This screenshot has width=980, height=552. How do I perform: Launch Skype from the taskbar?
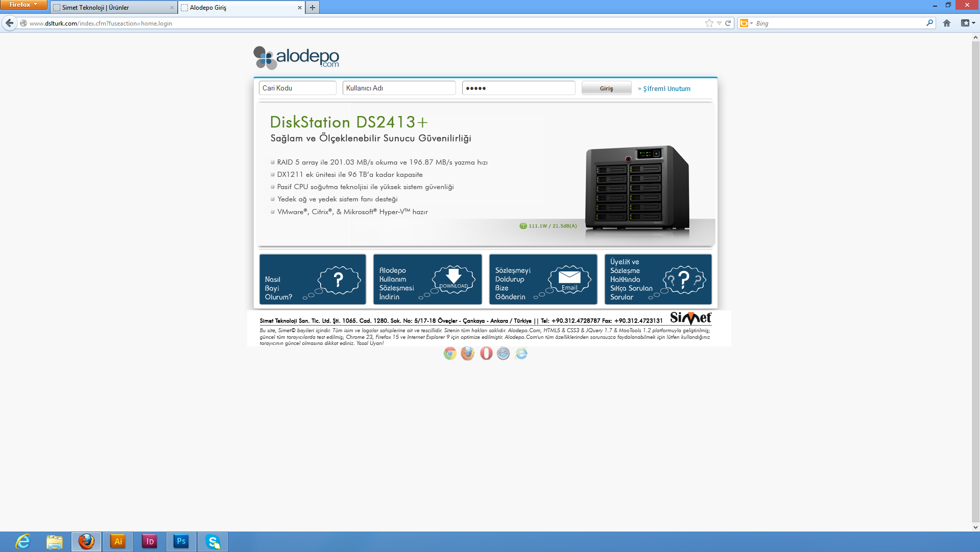(x=212, y=541)
